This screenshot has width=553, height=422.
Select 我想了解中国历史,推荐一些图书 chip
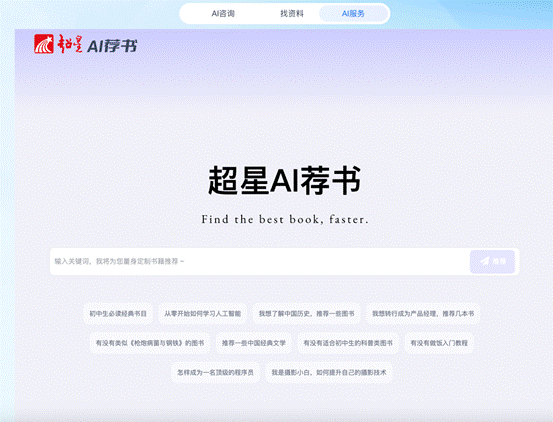tap(306, 313)
